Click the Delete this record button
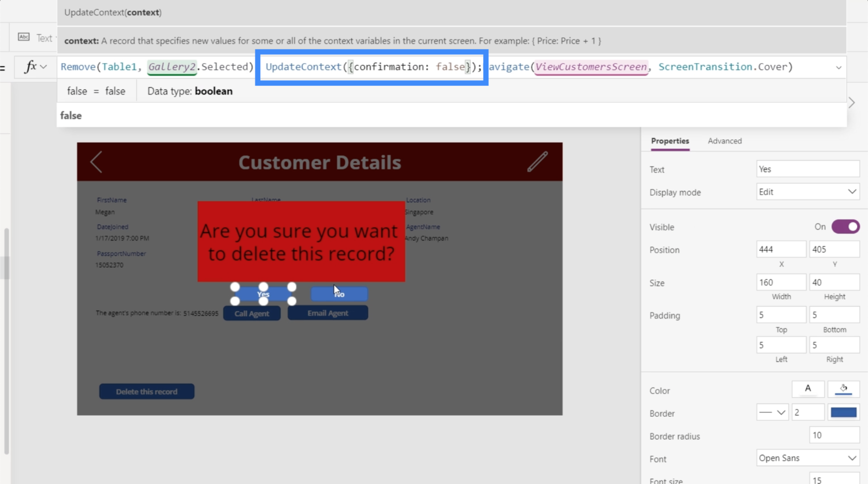868x484 pixels. [147, 391]
